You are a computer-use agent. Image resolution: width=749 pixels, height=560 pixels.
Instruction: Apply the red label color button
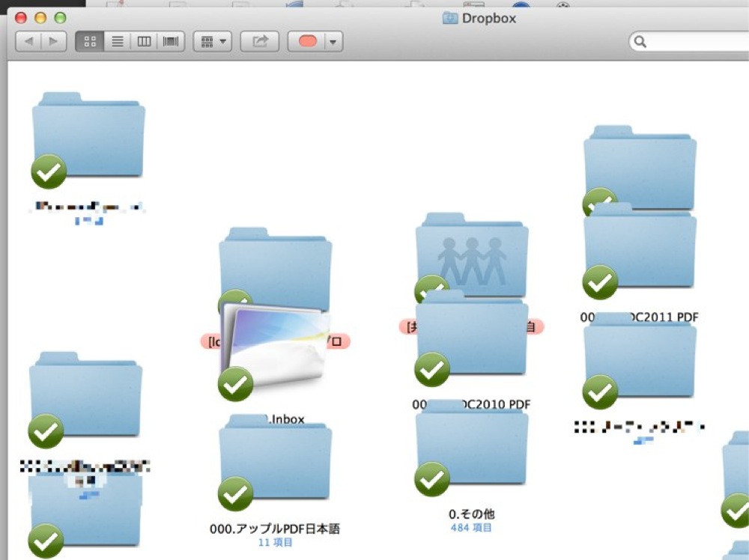pyautogui.click(x=307, y=41)
